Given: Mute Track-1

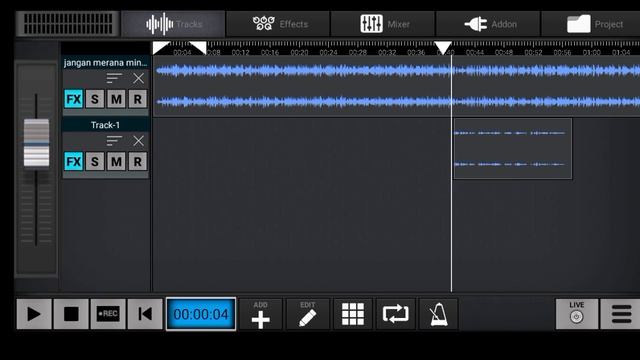Looking at the screenshot, I should pos(116,162).
